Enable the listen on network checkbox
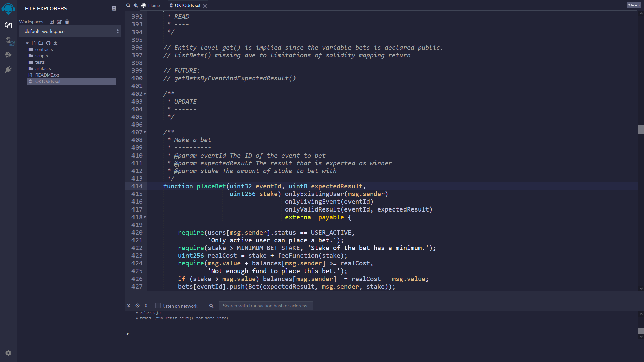This screenshot has width=644, height=362. (x=158, y=305)
